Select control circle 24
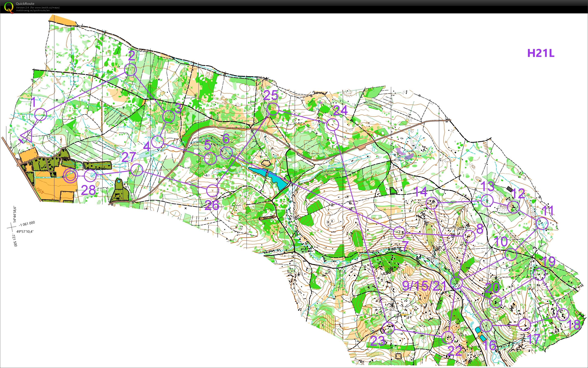The image size is (588, 368). tap(332, 125)
